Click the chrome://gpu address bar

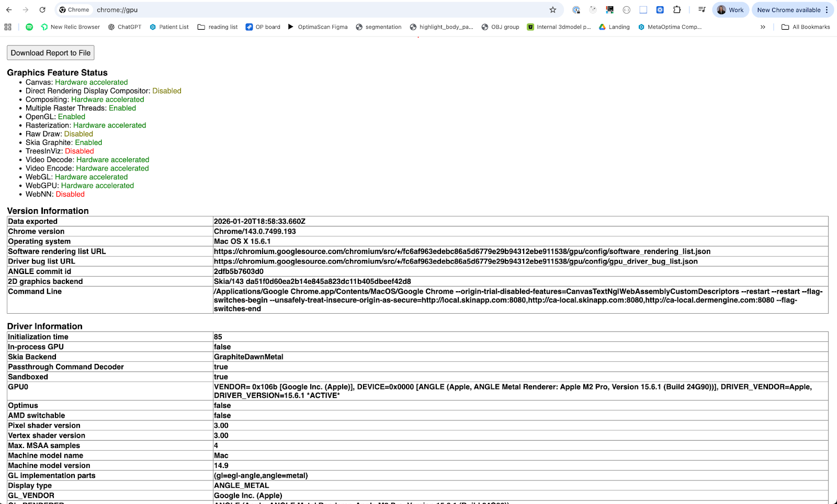tap(314, 10)
